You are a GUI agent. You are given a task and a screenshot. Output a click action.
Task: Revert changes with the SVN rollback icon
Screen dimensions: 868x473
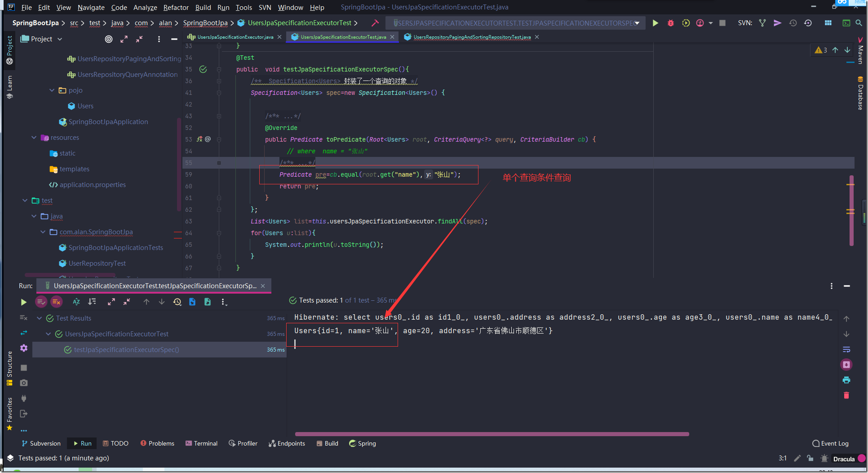(x=808, y=23)
